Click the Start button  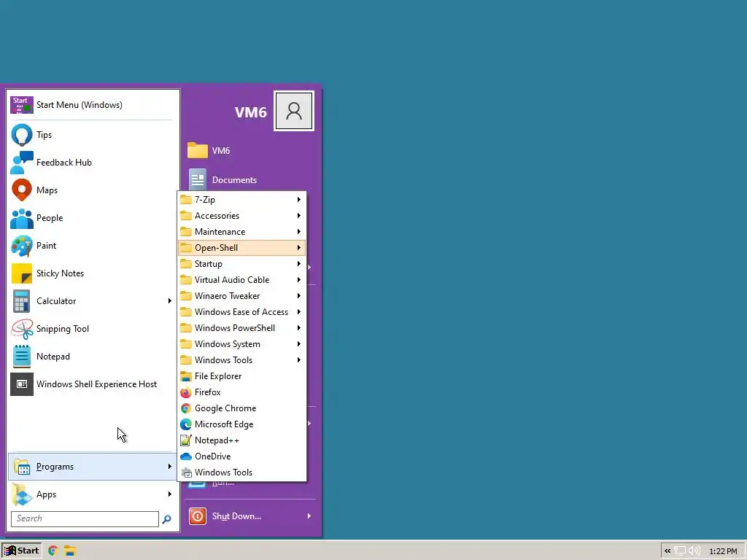pos(21,551)
